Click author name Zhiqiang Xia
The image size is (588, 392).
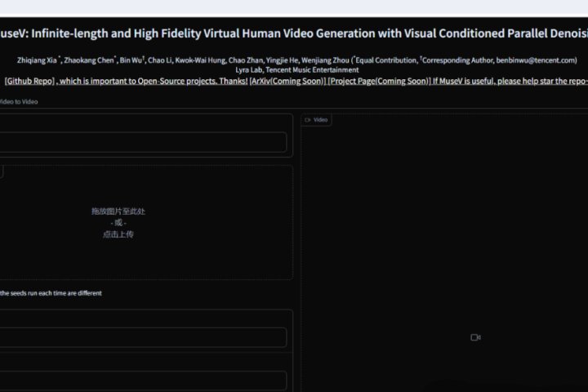pos(38,60)
